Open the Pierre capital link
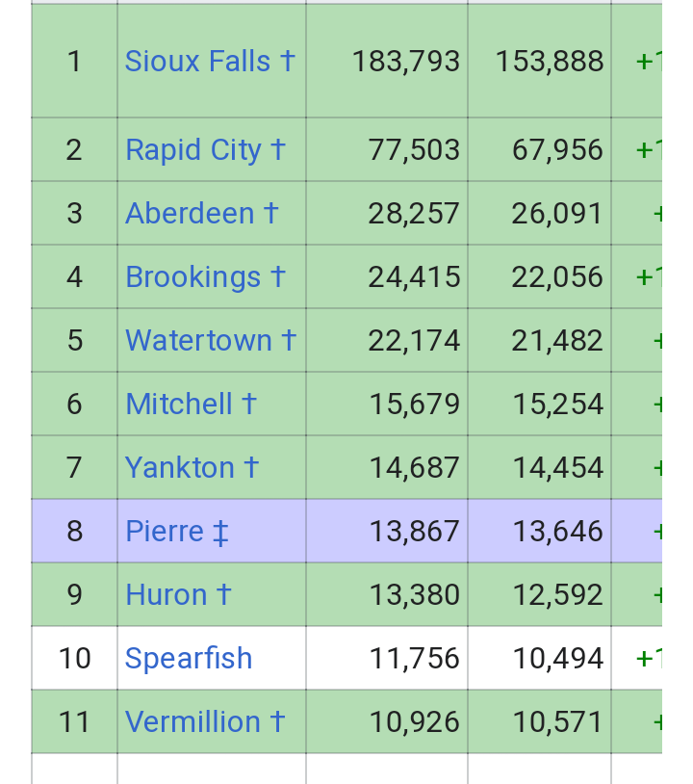Viewport: 693px width, 784px height. 165,532
